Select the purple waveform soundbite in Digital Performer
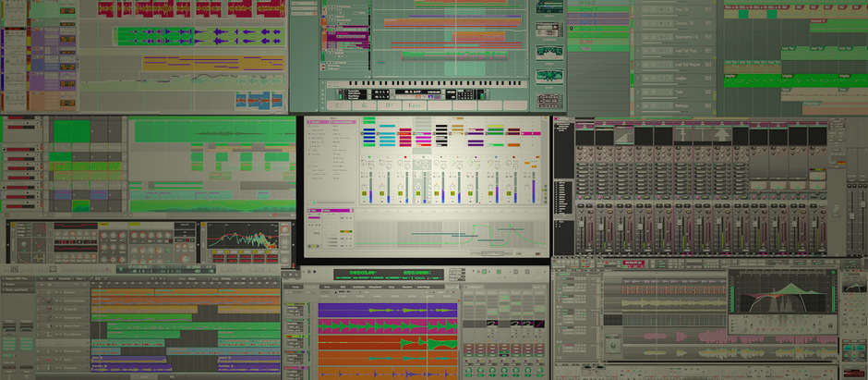The width and height of the screenshot is (868, 380). [388, 310]
